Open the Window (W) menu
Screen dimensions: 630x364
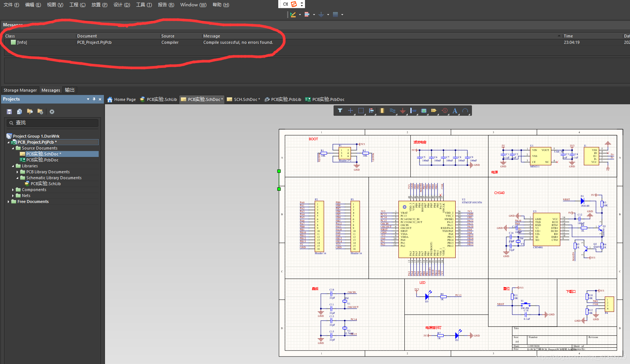(193, 5)
